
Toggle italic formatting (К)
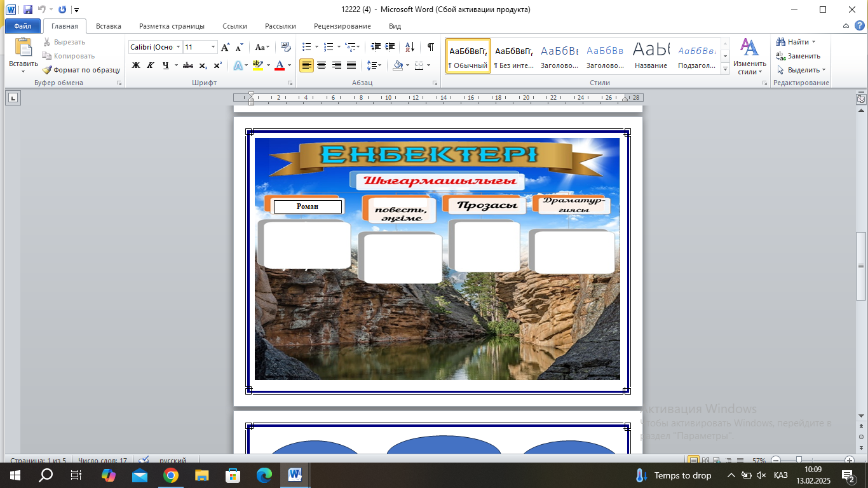click(151, 65)
